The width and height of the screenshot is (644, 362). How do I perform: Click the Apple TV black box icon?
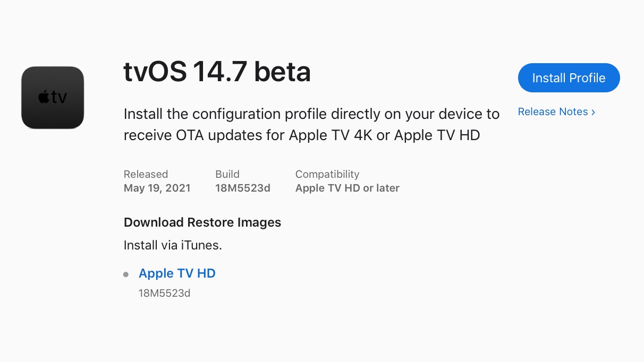(x=53, y=98)
